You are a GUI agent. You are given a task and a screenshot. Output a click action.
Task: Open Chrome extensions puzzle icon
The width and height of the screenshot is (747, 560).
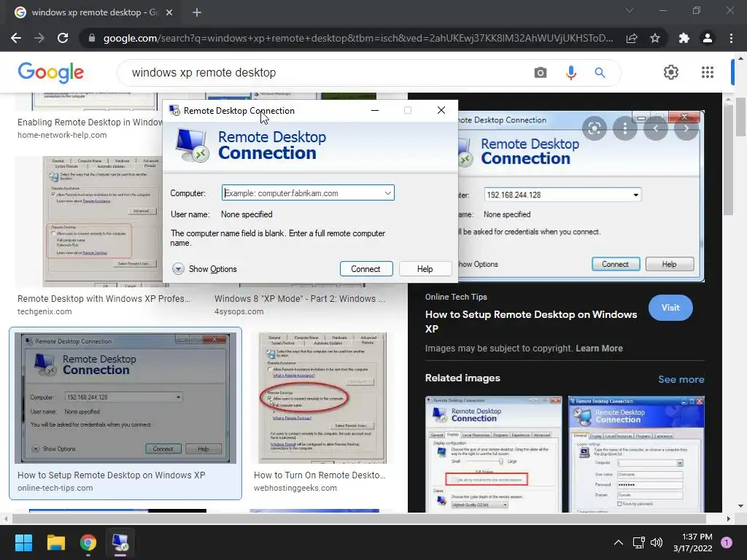[x=684, y=38]
